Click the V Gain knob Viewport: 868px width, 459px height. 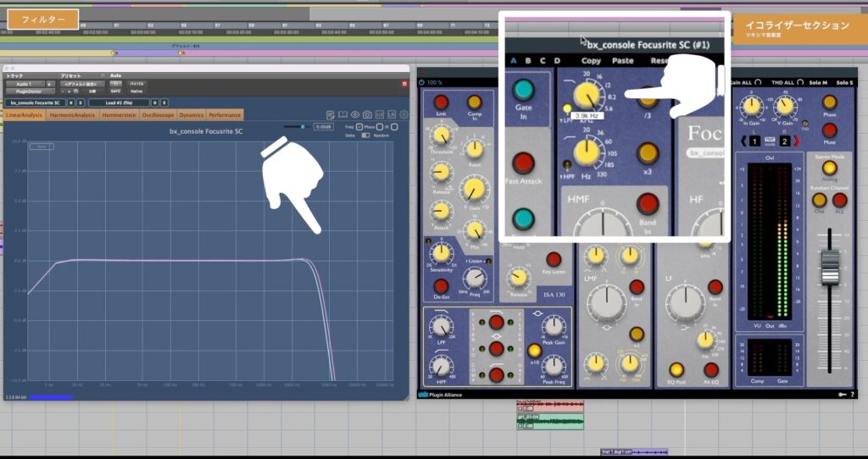(784, 106)
